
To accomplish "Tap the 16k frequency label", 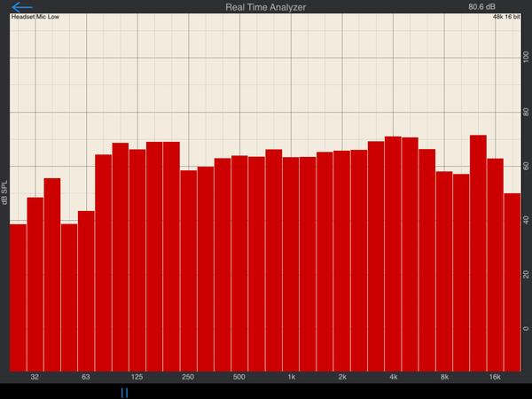I will tap(495, 377).
